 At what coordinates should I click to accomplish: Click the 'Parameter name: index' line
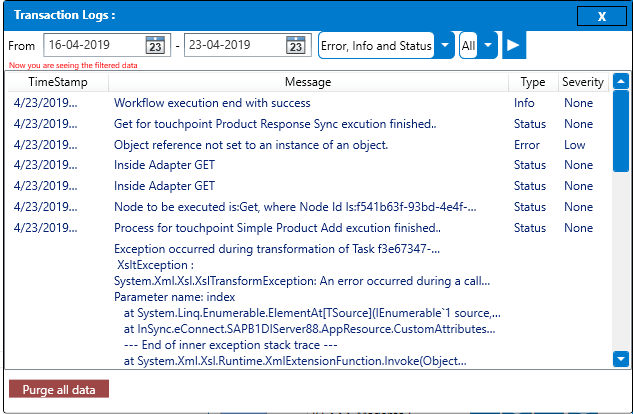(174, 297)
